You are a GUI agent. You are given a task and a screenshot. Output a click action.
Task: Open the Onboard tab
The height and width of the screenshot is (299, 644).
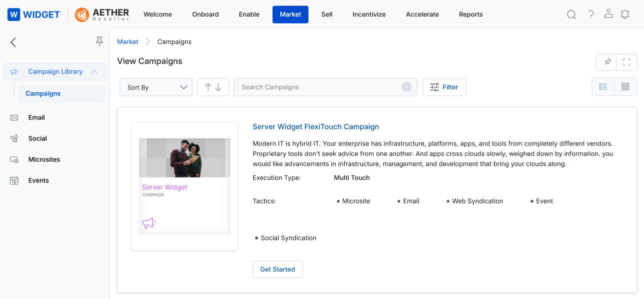(205, 14)
